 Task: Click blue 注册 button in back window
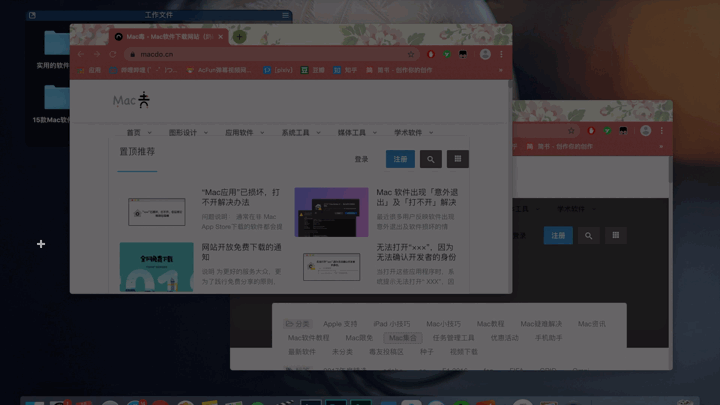(558, 236)
